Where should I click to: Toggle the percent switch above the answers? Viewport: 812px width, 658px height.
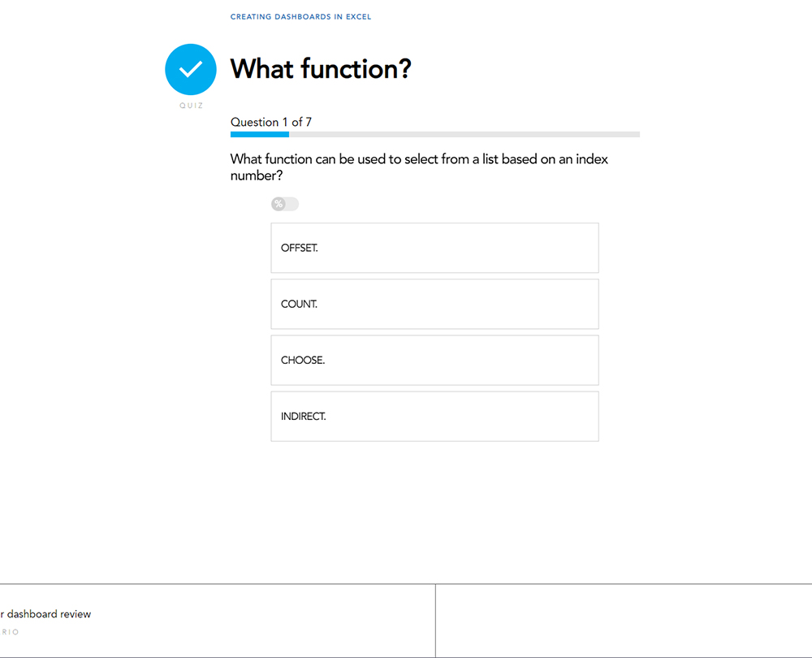click(285, 204)
